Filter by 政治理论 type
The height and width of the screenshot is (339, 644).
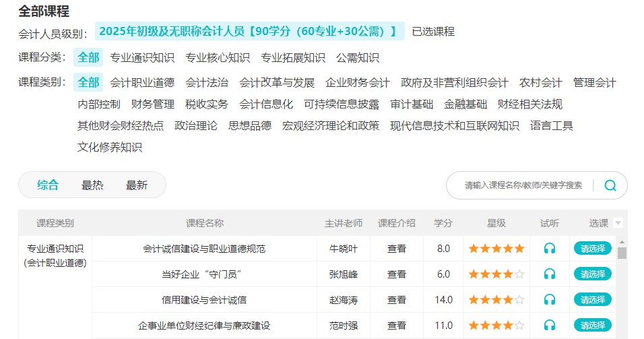pos(196,126)
